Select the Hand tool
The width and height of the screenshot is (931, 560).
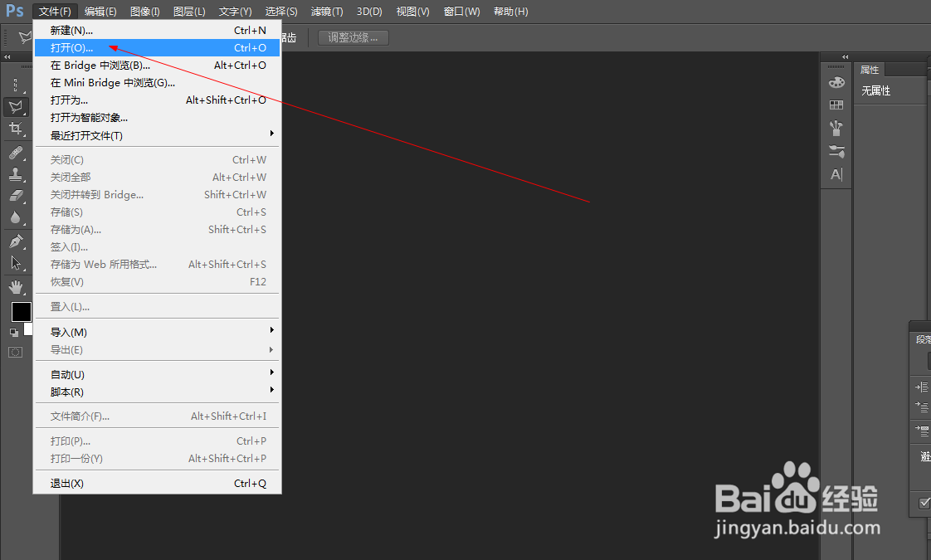click(x=16, y=287)
